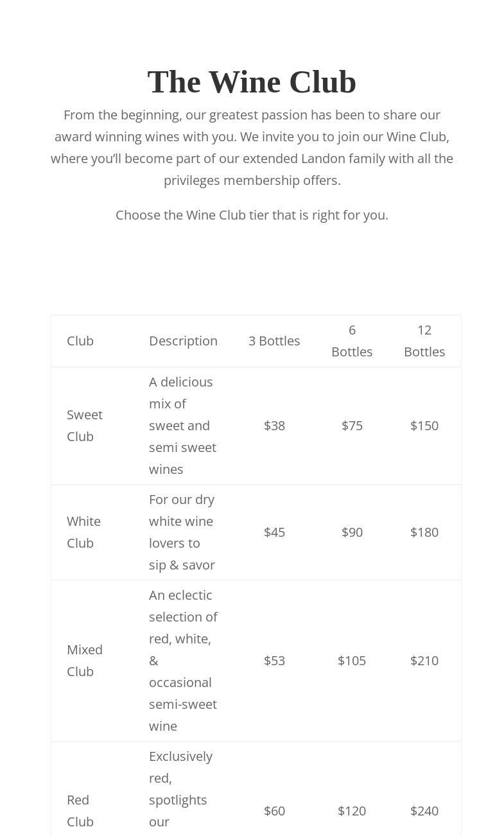The width and height of the screenshot is (504, 836).
Task: Click the "6 Bottles" column header
Action: coord(352,341)
